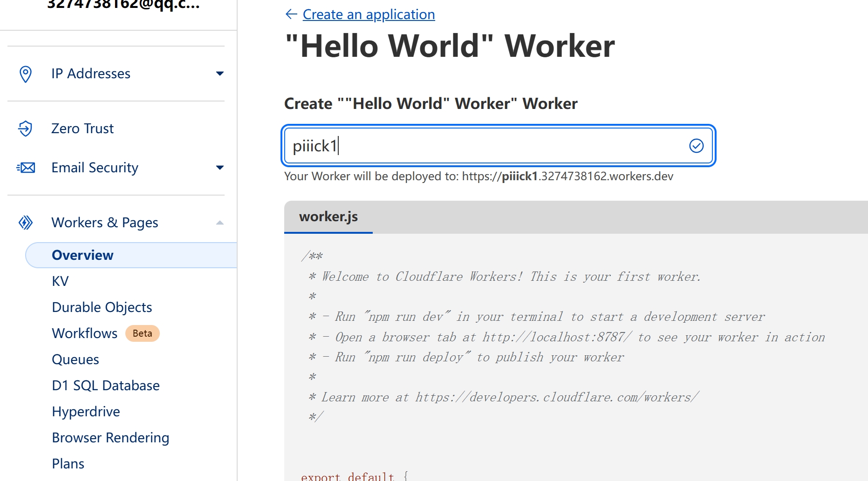This screenshot has height=481, width=868.
Task: Click the IP Addresses location pin icon
Action: pyautogui.click(x=26, y=74)
